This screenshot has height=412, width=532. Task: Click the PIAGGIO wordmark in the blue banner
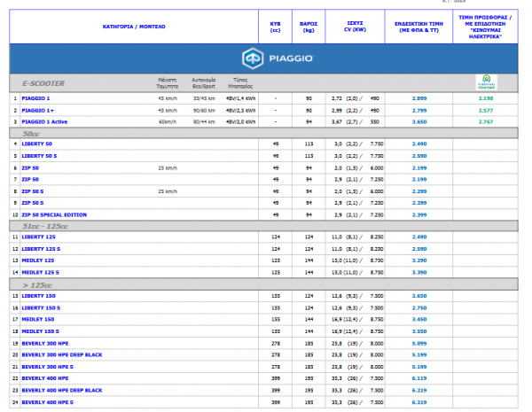292,58
